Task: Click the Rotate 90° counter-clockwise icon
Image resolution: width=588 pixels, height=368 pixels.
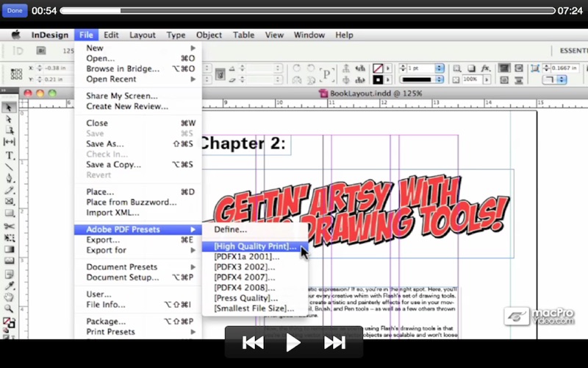Action: (310, 68)
